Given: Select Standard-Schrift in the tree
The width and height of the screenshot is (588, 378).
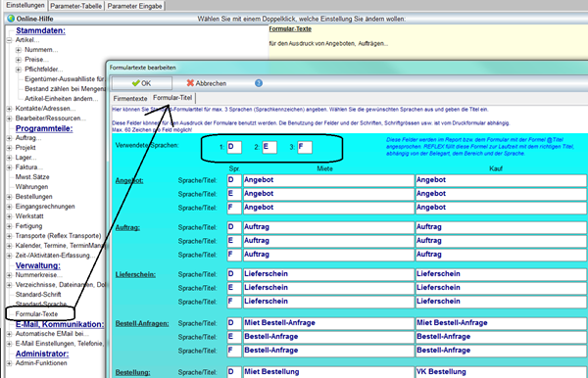Looking at the screenshot, I should click(38, 295).
